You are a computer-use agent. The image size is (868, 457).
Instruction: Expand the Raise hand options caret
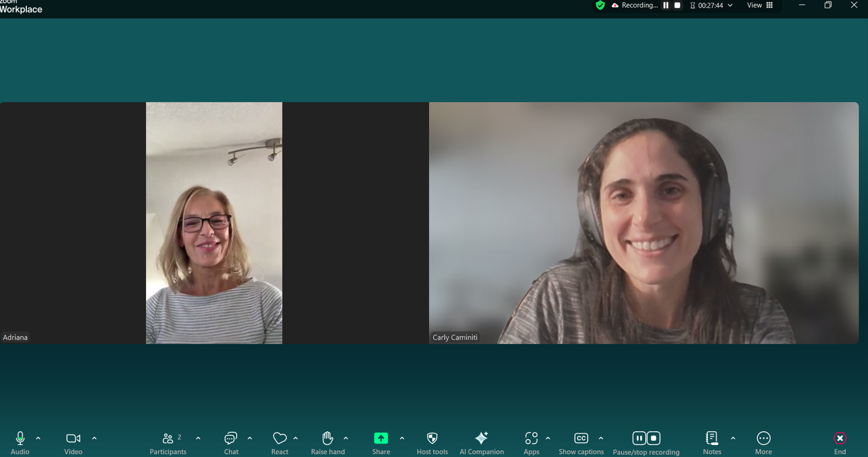tap(346, 438)
